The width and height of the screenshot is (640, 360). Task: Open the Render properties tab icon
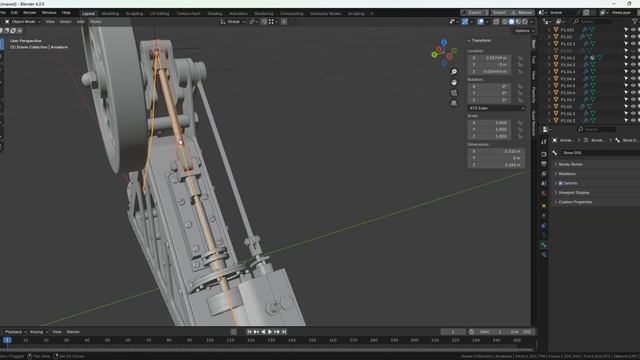544,154
